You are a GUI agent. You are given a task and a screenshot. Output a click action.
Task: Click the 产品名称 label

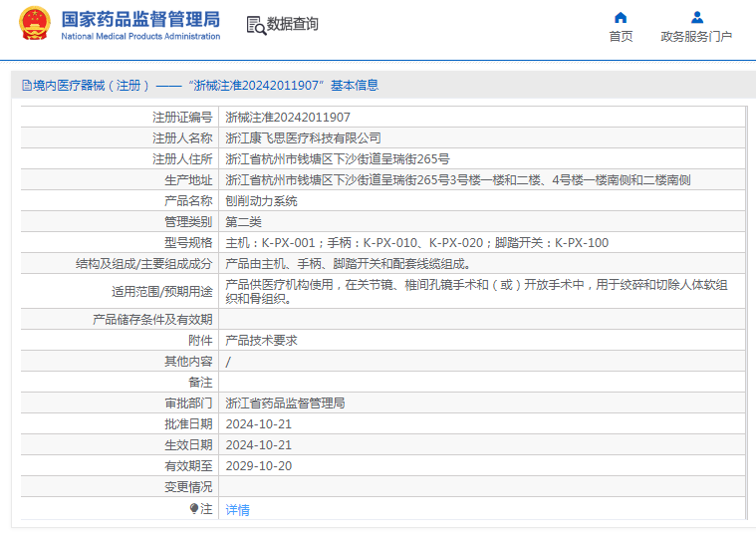coord(188,201)
